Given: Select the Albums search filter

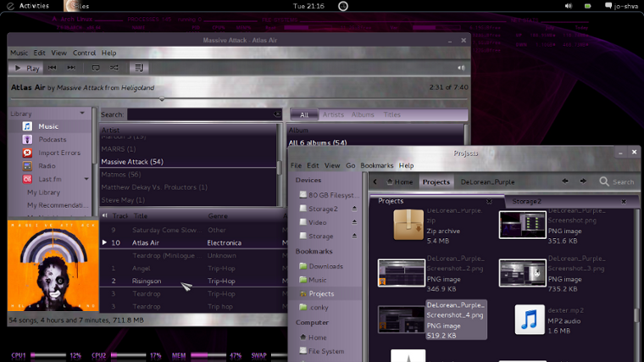Looking at the screenshot, I should (x=363, y=114).
